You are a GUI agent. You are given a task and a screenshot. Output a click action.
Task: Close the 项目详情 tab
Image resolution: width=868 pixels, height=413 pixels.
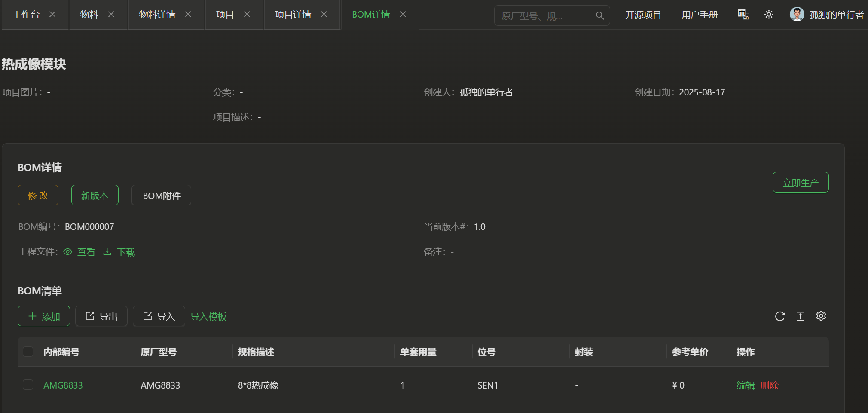tap(324, 15)
